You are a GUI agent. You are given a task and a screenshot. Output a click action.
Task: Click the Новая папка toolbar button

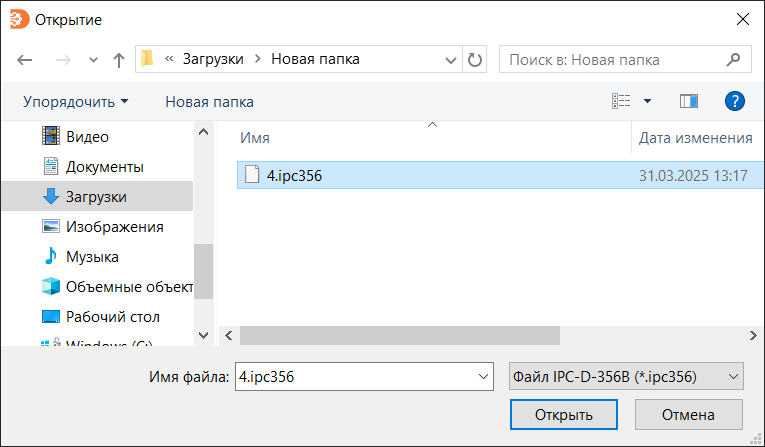209,102
